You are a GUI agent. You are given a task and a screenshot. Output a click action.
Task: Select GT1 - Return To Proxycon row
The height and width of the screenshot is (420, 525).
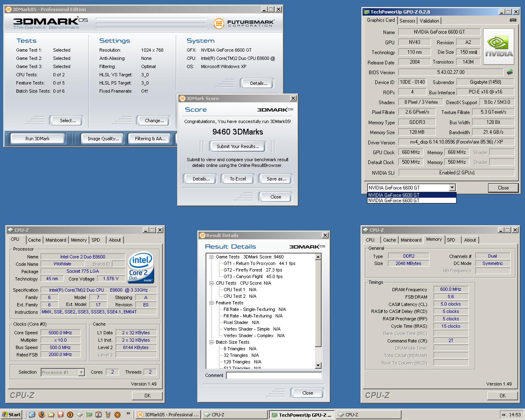(259, 263)
